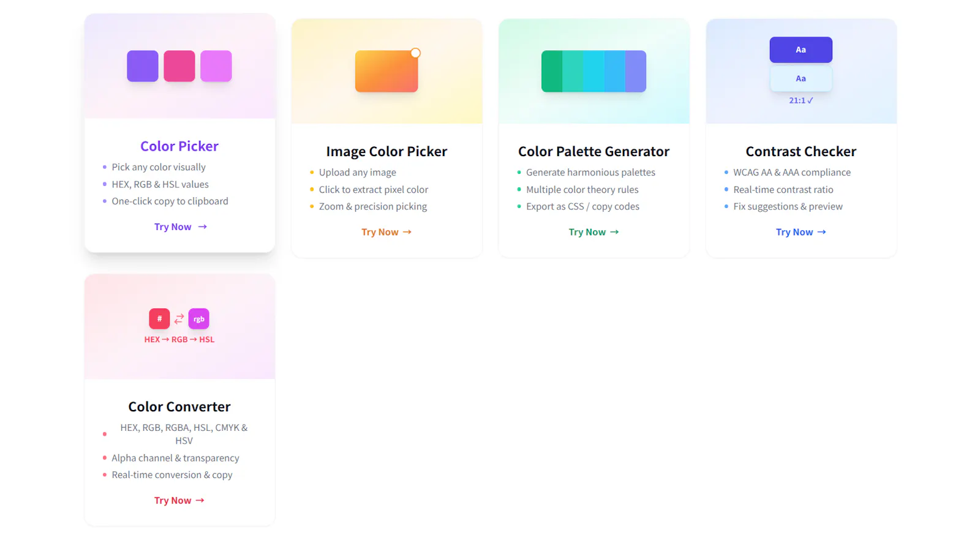Click Try Now under Color Converter

coord(179,501)
